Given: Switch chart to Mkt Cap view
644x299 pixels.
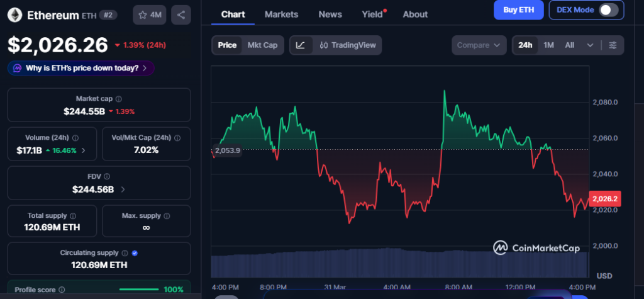Looking at the screenshot, I should click(x=262, y=45).
